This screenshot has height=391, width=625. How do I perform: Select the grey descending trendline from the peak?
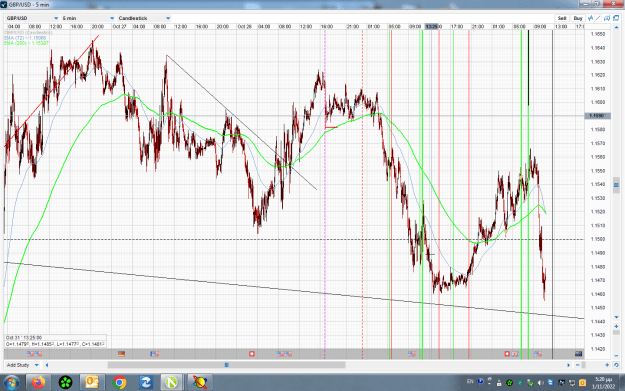242,122
